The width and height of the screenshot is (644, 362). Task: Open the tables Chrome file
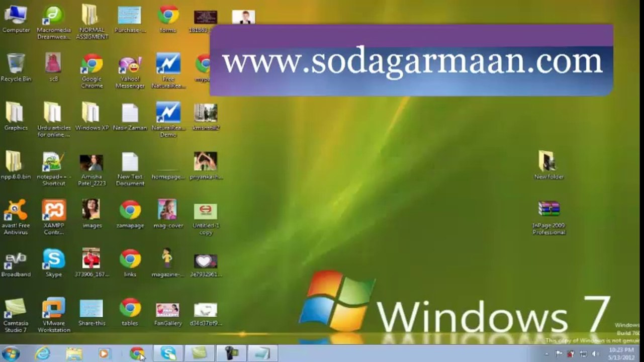pyautogui.click(x=130, y=311)
